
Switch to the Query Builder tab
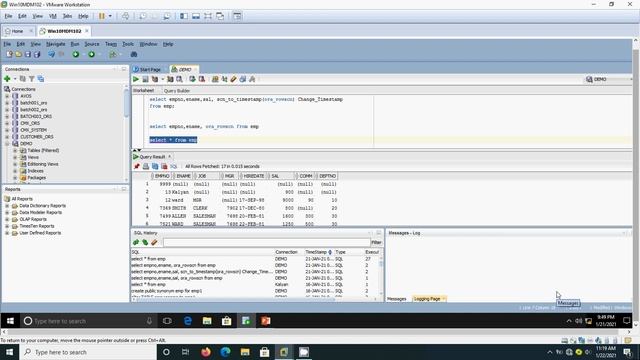[177, 91]
